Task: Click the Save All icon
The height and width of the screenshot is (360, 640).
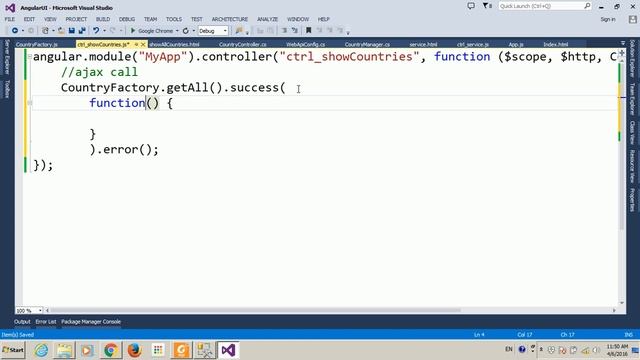Action: pos(82,31)
